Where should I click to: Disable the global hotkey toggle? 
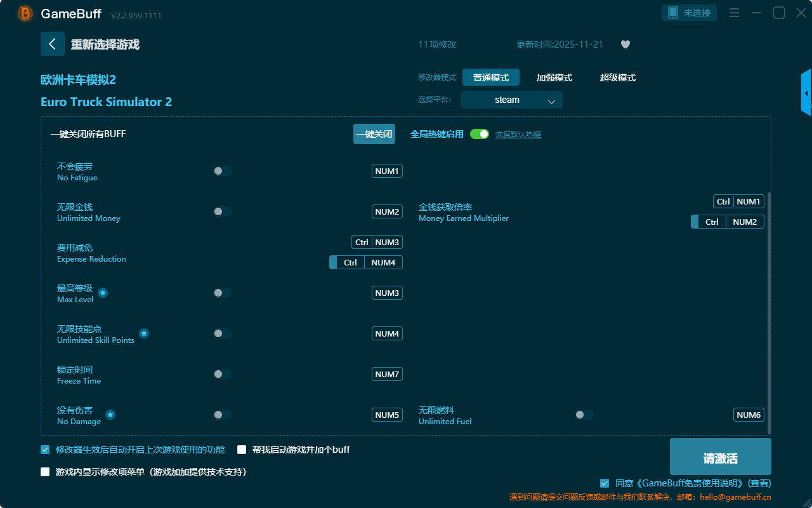pos(480,134)
